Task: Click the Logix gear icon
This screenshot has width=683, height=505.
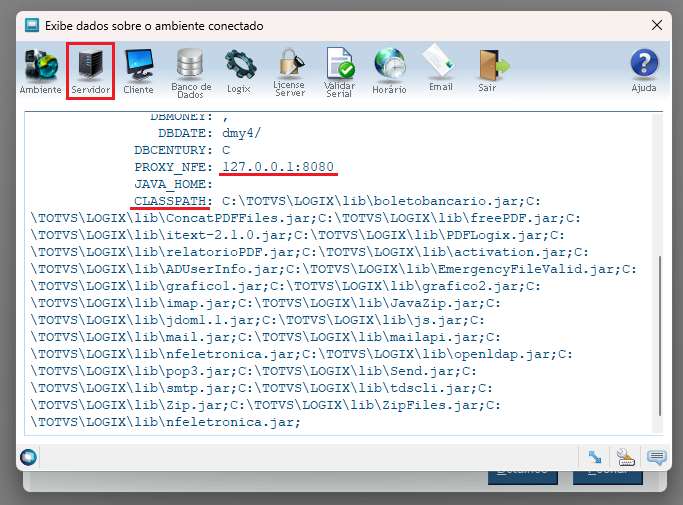Action: [239, 71]
